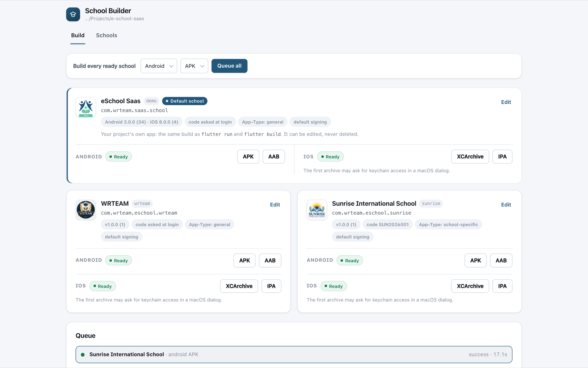This screenshot has width=588, height=368.
Task: Click the iOS Ready status for WRTEAM
Action: [x=103, y=286]
